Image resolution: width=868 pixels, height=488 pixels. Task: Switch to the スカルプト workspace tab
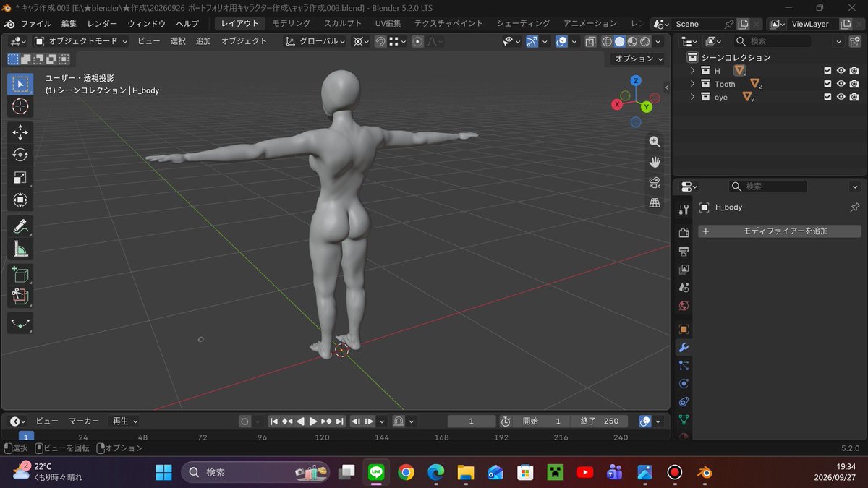pyautogui.click(x=343, y=24)
